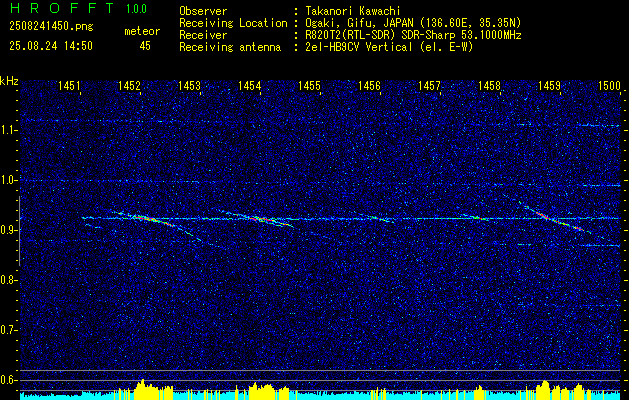
Task: Click frequency label 1.0
Action: 8,180
